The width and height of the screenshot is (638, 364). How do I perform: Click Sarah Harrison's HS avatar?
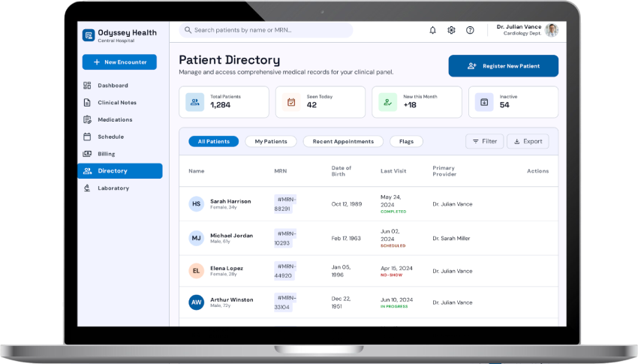(x=196, y=204)
